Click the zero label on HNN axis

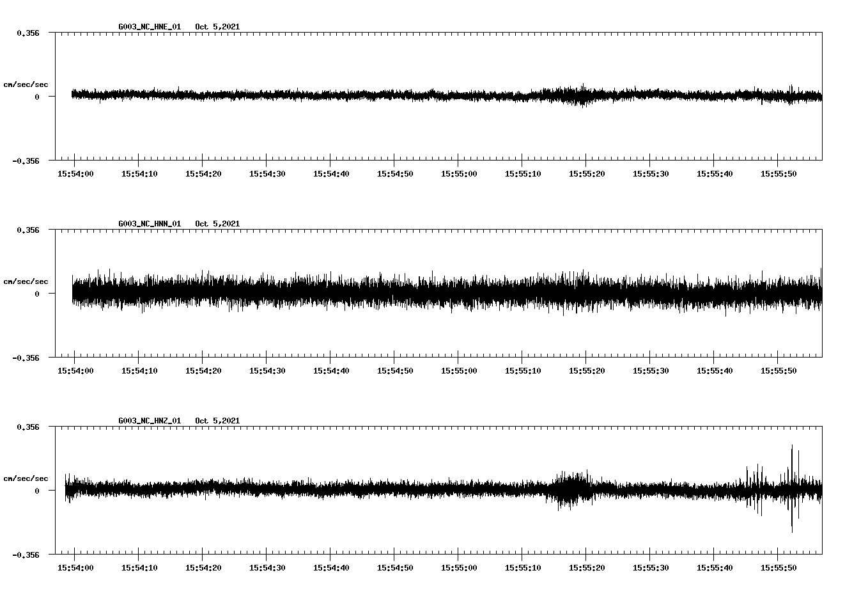37,294
